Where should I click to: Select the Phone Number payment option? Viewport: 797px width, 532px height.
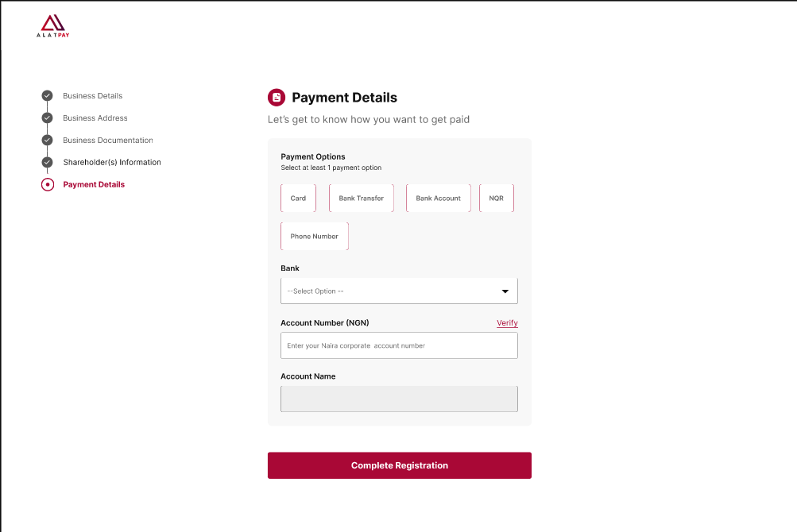pyautogui.click(x=315, y=237)
